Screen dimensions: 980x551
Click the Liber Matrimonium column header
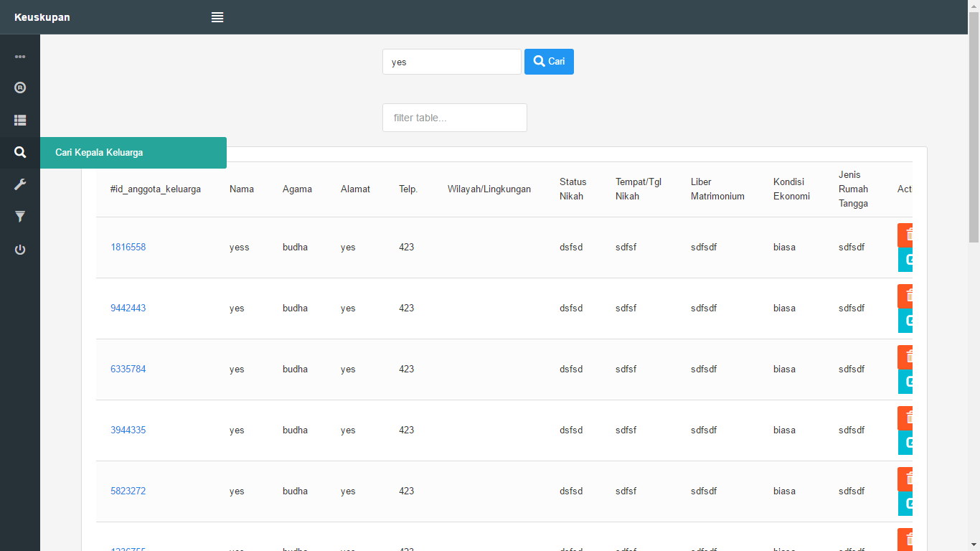point(717,189)
